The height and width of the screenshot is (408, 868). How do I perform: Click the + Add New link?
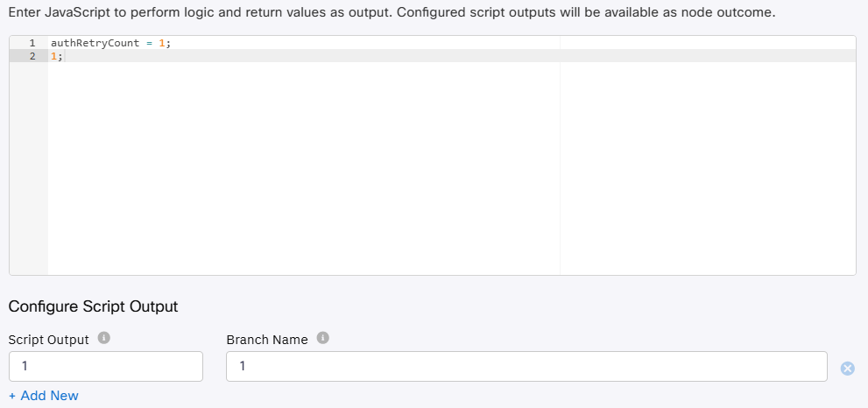point(44,396)
